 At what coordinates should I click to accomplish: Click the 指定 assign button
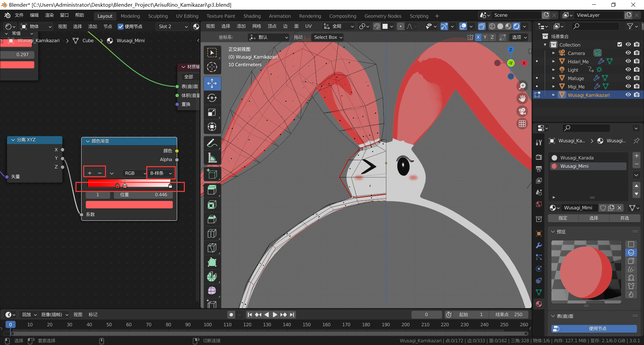click(563, 218)
